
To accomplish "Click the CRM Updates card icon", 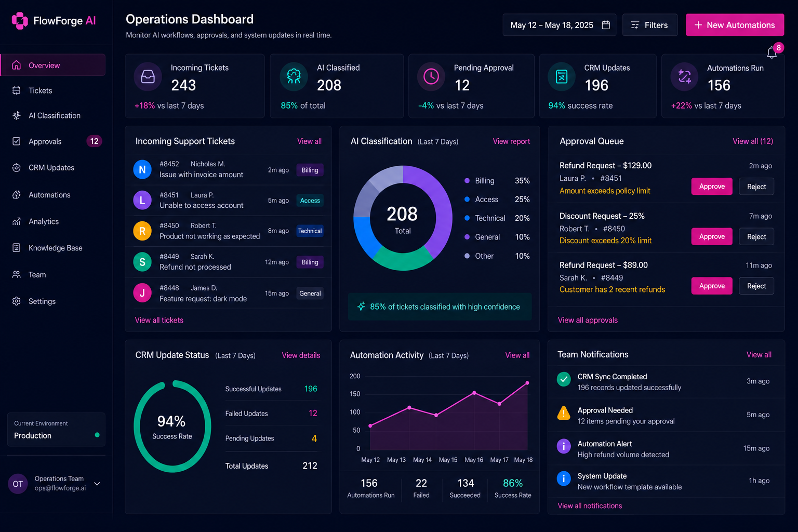I will click(x=562, y=77).
